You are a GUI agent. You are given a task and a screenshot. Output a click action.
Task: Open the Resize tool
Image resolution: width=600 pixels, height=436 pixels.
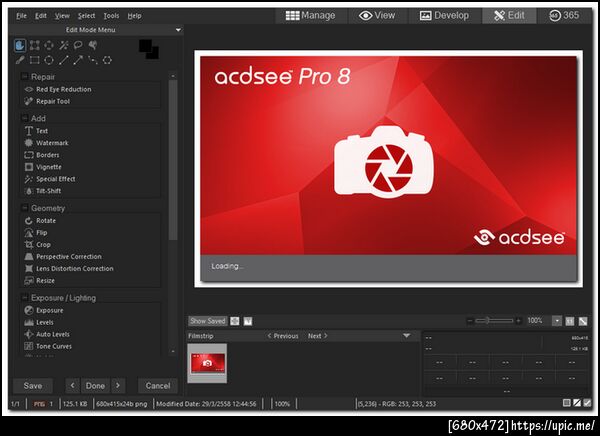(39, 281)
